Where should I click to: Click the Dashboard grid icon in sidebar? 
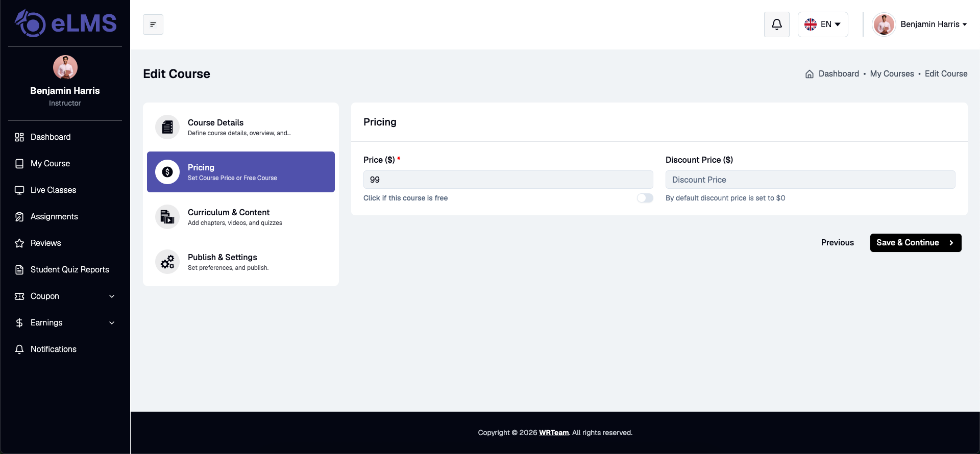click(19, 137)
